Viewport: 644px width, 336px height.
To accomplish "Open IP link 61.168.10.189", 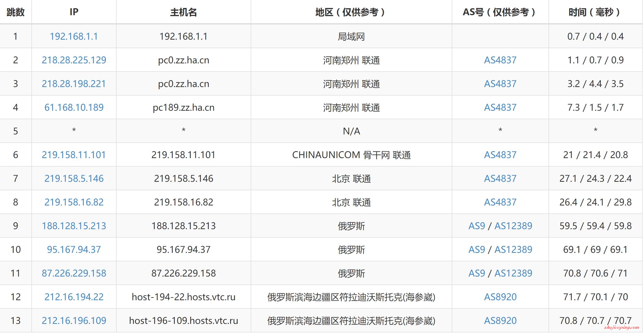I will point(74,107).
